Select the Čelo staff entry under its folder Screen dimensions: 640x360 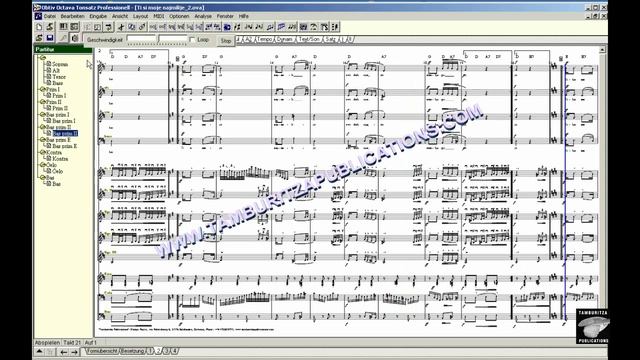[58, 171]
